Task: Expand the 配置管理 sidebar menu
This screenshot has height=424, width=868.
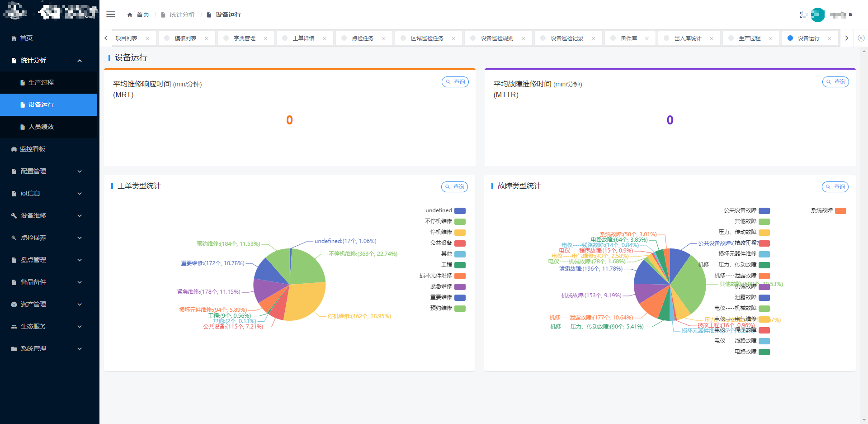Action: pyautogui.click(x=49, y=171)
